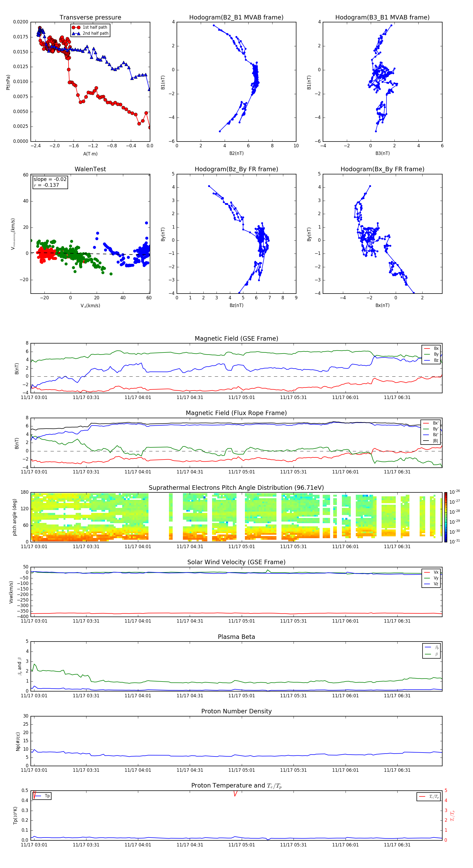This screenshot has height=868, width=473.
Task: Click the 'Hodogram(Bz_By FR frame)' title
Action: click(236, 169)
